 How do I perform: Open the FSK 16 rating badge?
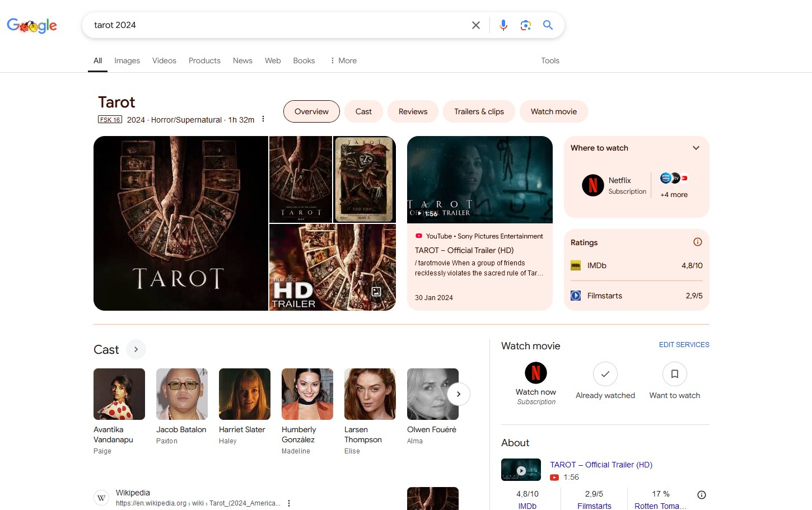[x=110, y=119]
